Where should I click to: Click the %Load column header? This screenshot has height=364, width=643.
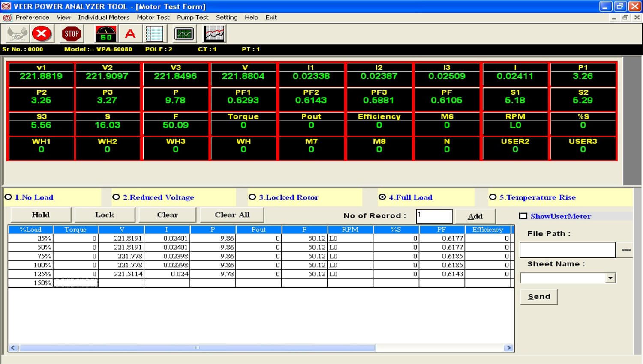point(30,230)
